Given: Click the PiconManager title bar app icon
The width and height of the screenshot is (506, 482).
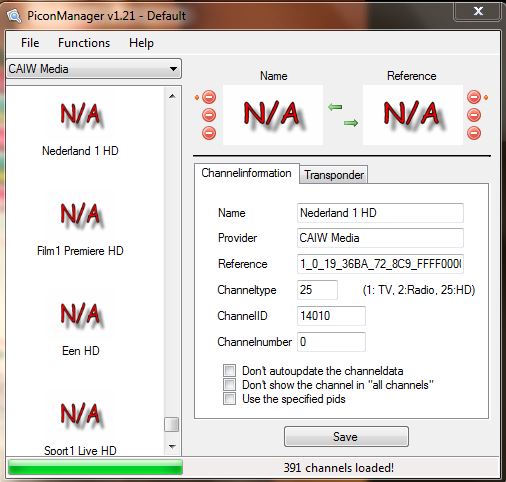Looking at the screenshot, I should tap(14, 16).
